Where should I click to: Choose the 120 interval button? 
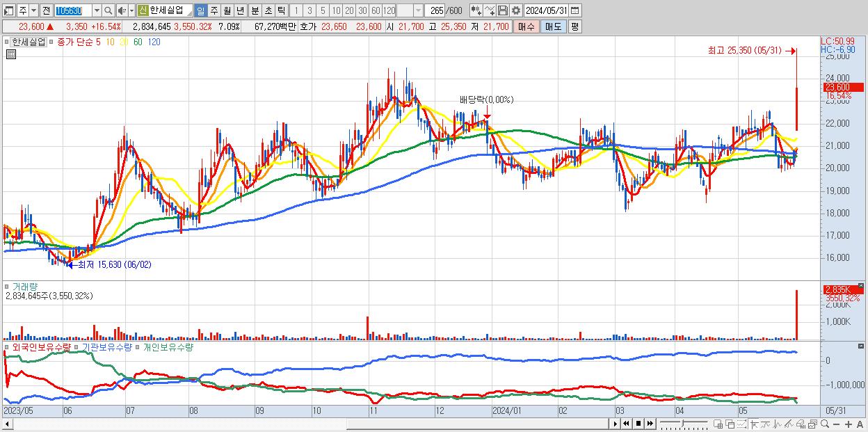tap(389, 10)
